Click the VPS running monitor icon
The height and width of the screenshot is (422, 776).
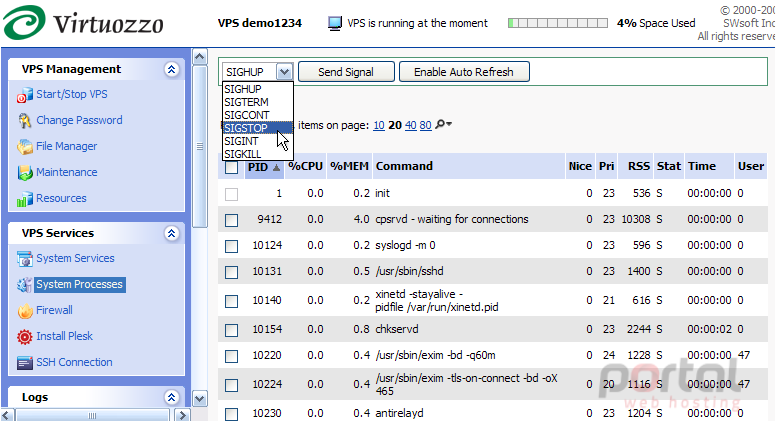click(x=335, y=23)
